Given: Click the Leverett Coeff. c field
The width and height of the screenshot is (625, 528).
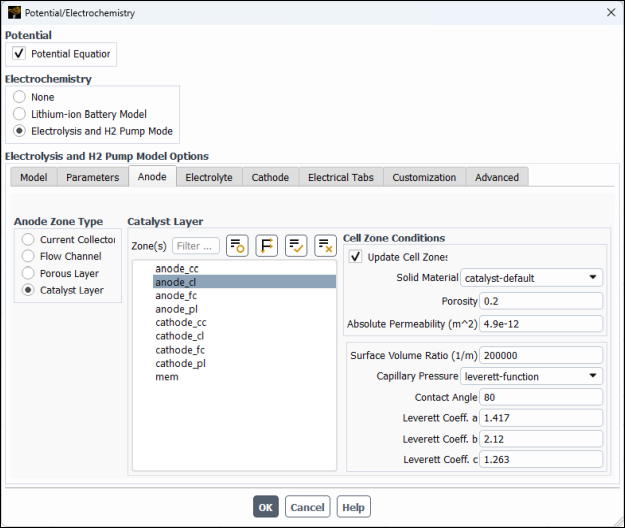Looking at the screenshot, I should click(x=541, y=459).
